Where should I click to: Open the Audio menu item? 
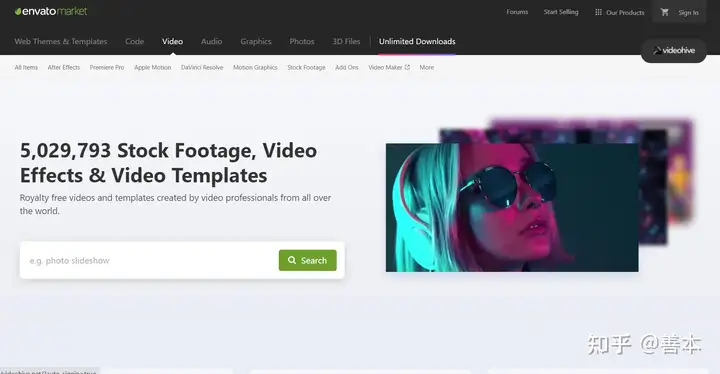[211, 41]
